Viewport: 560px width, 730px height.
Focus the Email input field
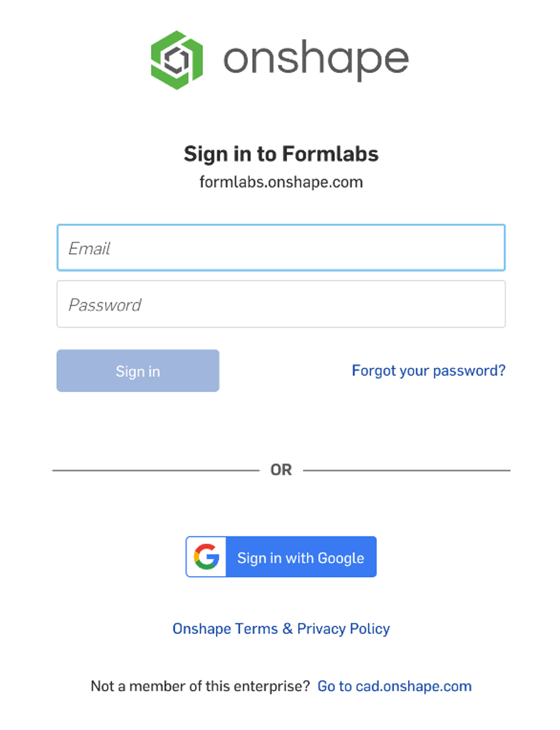pos(281,248)
